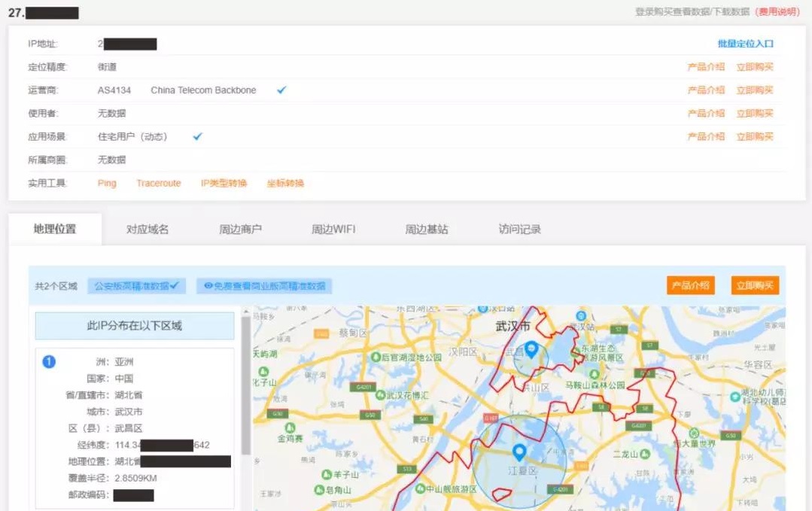
Task: Click the 武汉市 label on the map
Action: (x=512, y=326)
